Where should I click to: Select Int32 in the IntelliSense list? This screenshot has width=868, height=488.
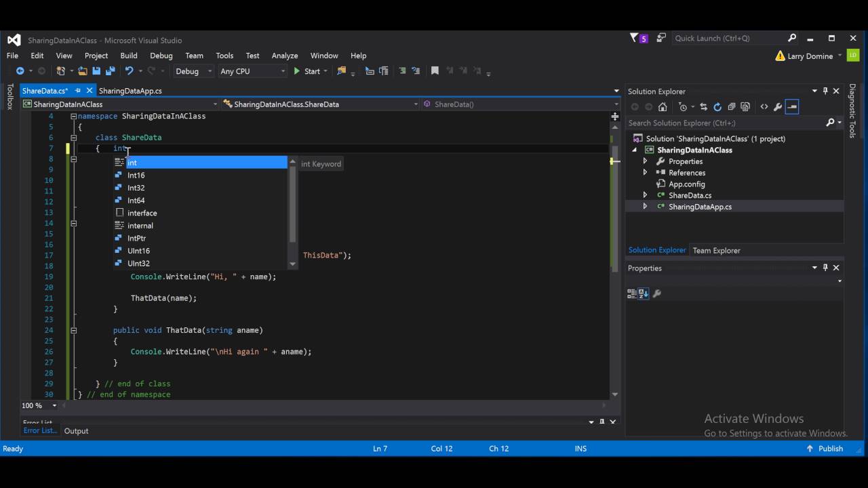[136, 188]
